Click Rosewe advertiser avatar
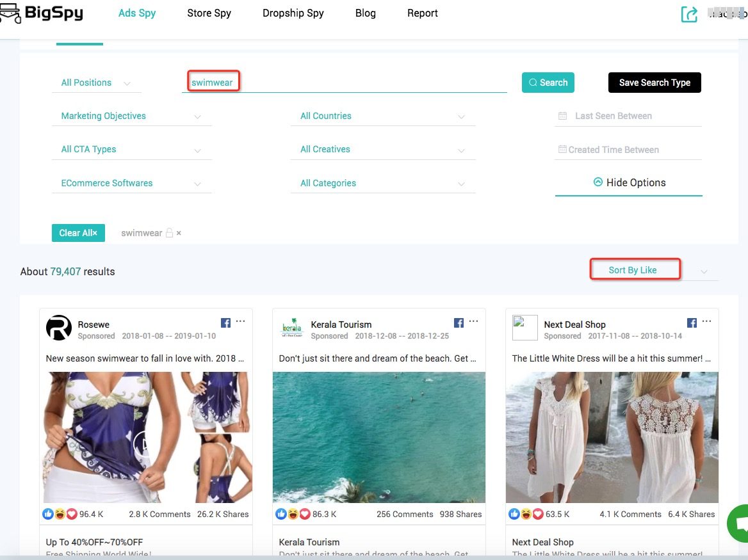The image size is (748, 560). 59,328
